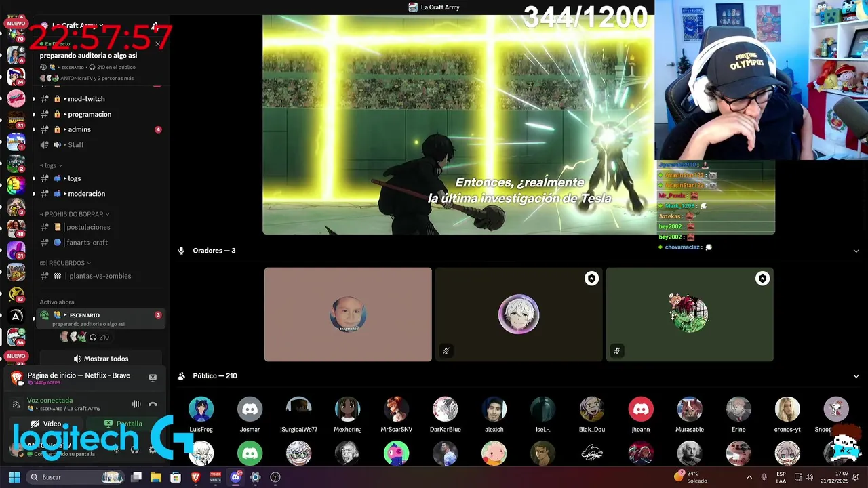Collapse the PROHIBIDO BORRAR category
Screen dimensions: 868x488
tap(75, 214)
